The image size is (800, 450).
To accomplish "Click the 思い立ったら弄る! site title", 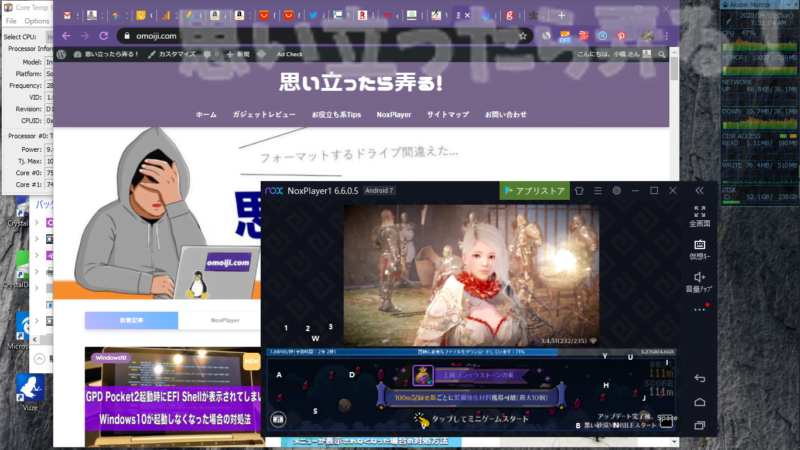I will click(360, 83).
